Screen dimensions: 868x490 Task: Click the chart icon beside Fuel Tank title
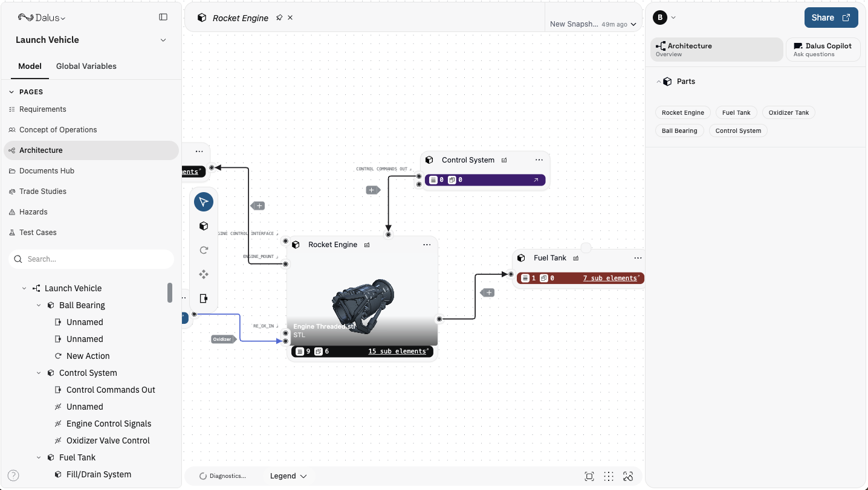coord(576,258)
